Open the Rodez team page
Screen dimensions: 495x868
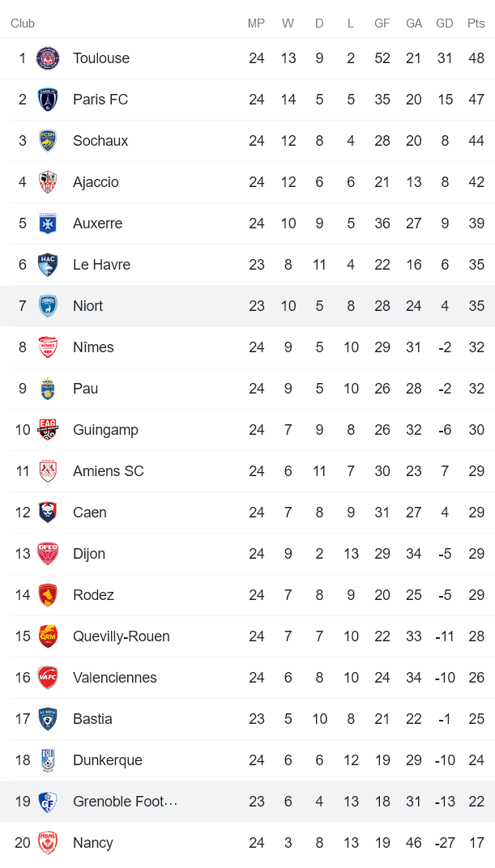point(93,594)
